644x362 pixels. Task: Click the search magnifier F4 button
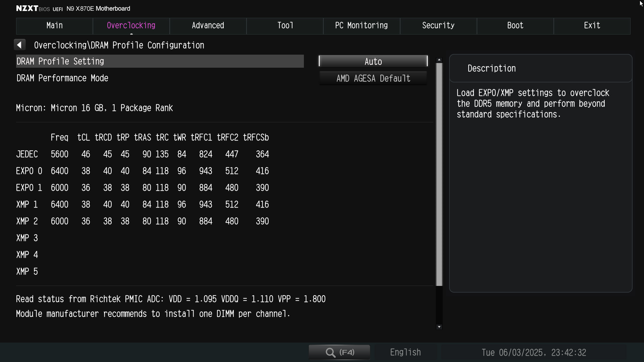coord(339,352)
